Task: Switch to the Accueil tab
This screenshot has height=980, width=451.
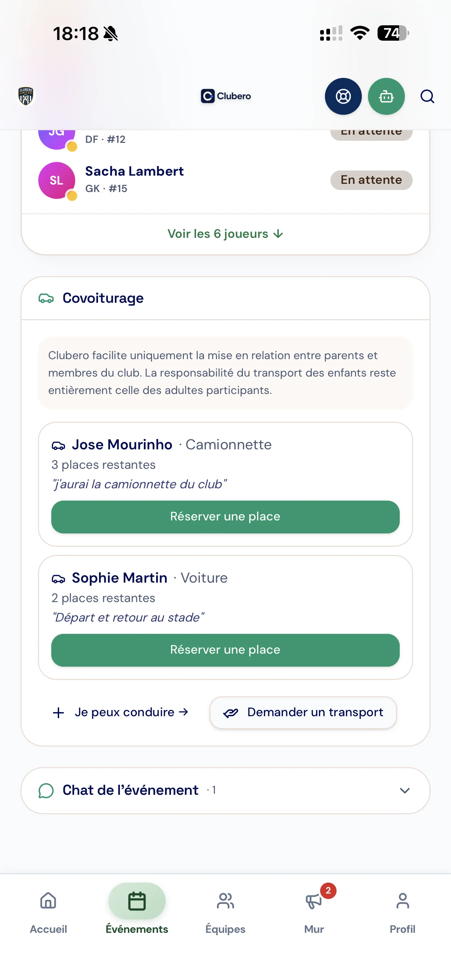Action: [48, 913]
